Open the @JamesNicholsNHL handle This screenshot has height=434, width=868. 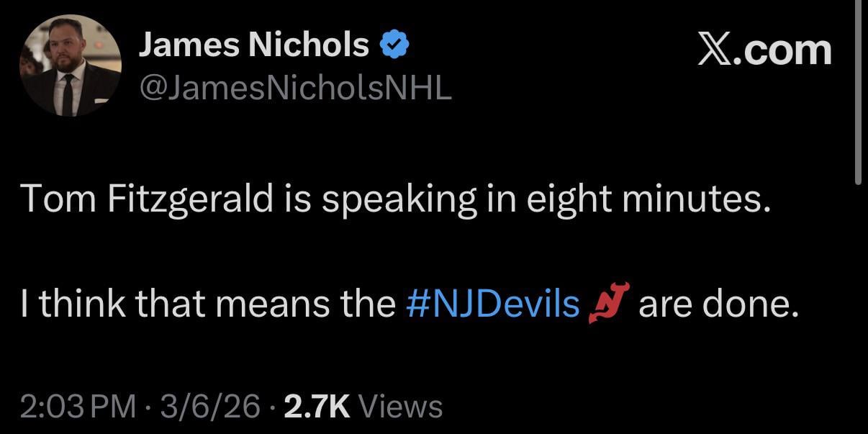[x=295, y=88]
